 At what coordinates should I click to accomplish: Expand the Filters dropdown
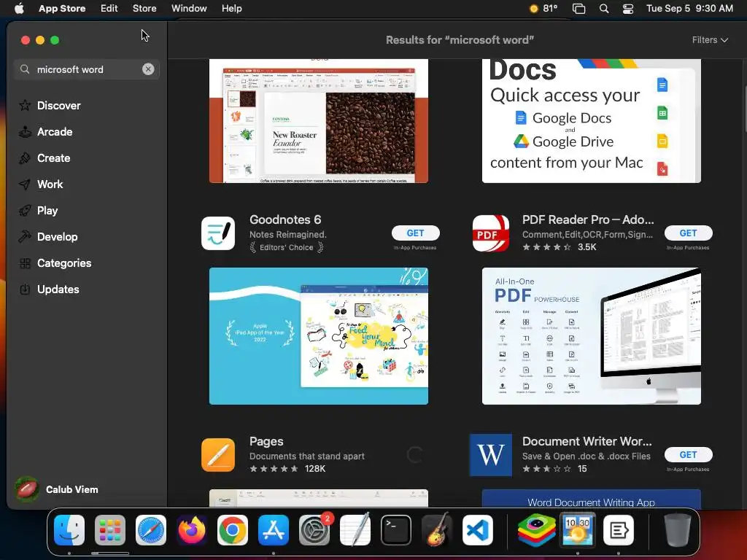point(710,40)
